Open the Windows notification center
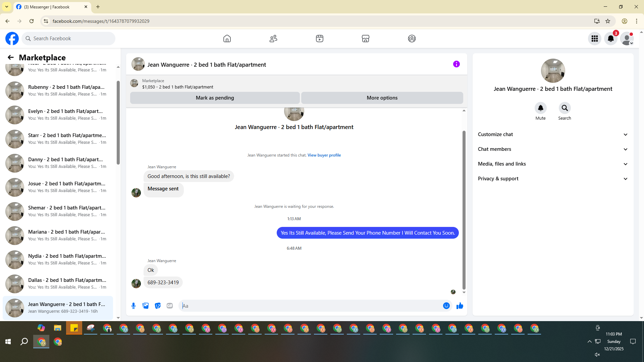Screen dimensions: 644x362 click(x=633, y=342)
